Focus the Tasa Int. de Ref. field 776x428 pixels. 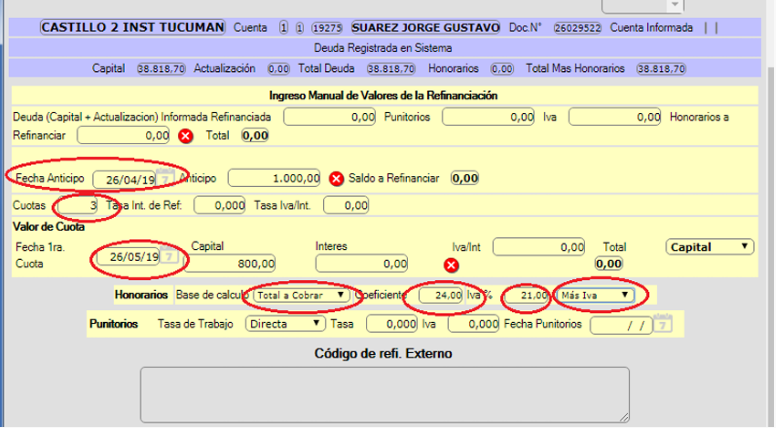[220, 205]
